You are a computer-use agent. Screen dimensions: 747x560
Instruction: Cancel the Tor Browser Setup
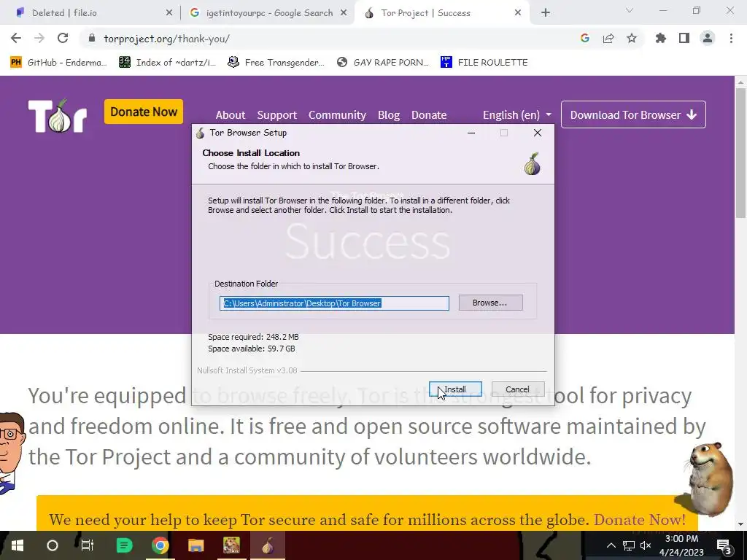[517, 389]
